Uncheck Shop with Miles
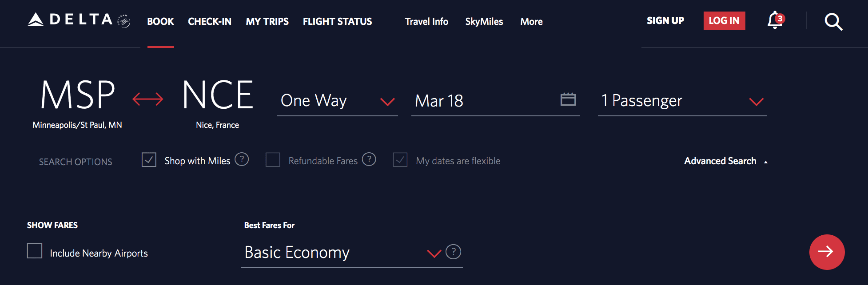Screen dimensions: 868x285 [x=149, y=159]
